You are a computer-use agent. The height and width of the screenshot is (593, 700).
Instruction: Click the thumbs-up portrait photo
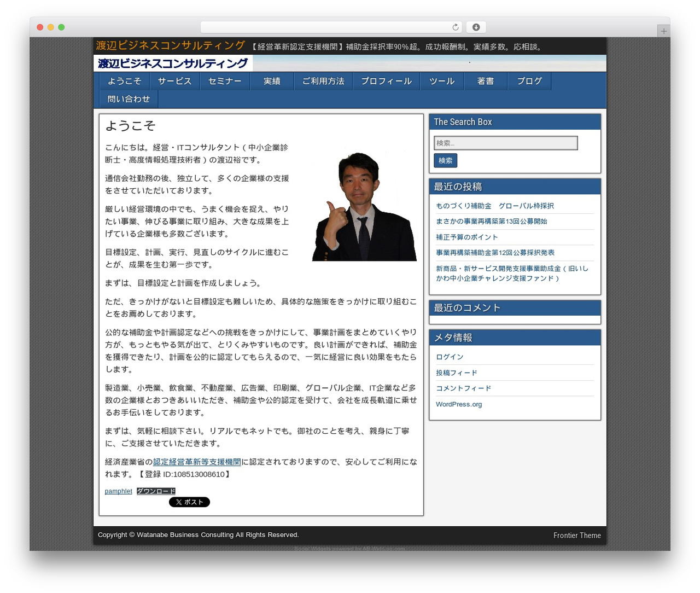[364, 205]
